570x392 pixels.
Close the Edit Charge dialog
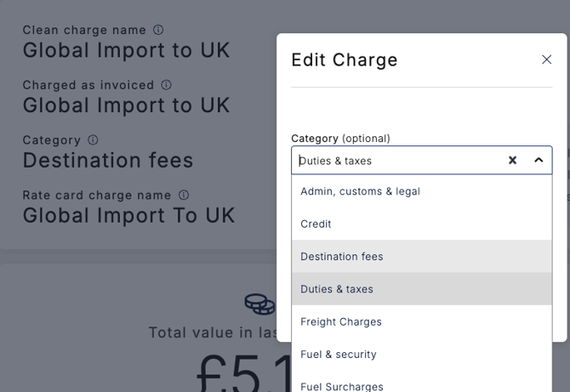[x=547, y=60]
